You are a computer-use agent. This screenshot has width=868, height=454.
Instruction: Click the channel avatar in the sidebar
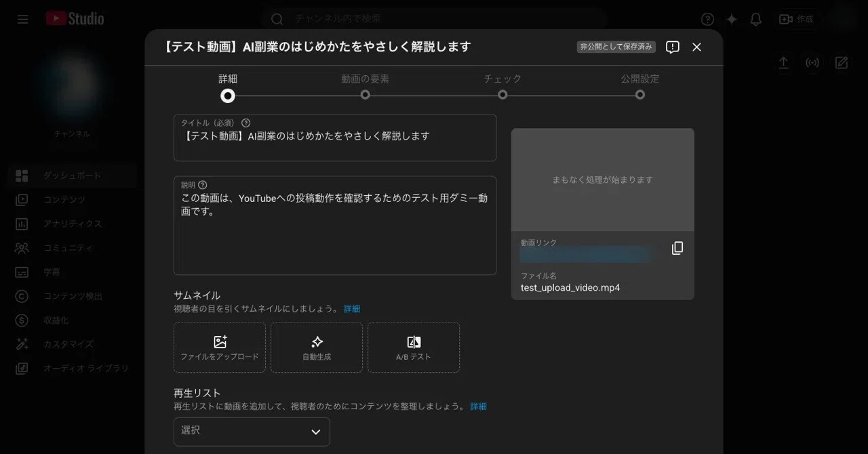(x=73, y=84)
